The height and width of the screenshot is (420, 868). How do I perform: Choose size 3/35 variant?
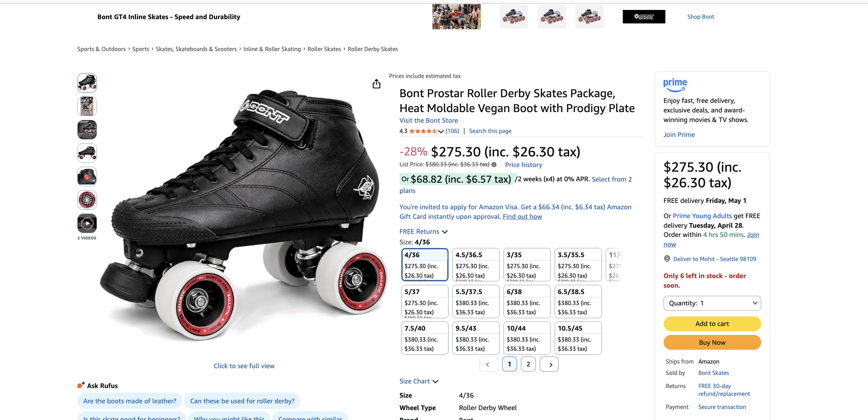click(527, 264)
